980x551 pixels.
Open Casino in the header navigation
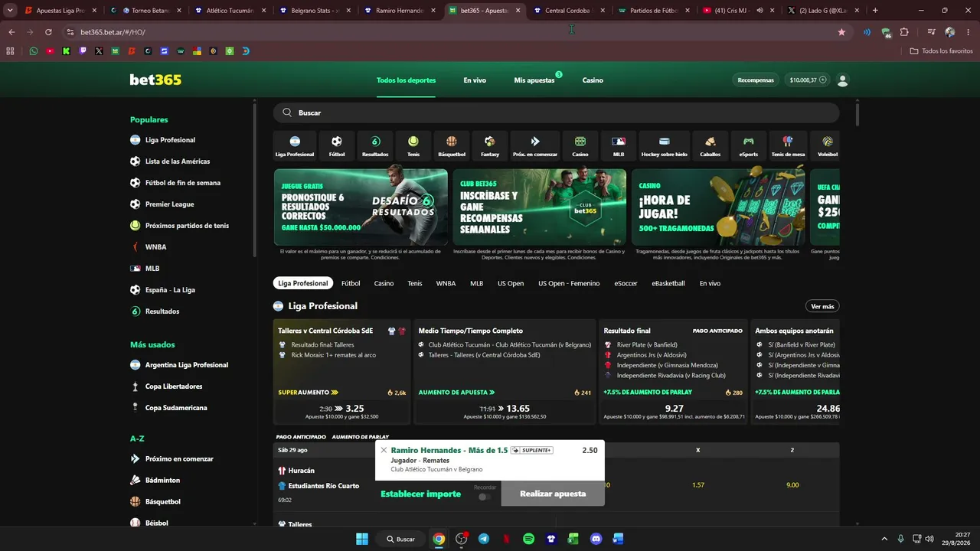pos(593,80)
